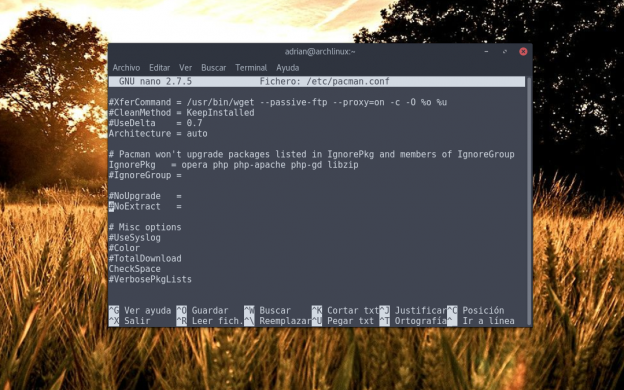This screenshot has width=624, height=390.
Task: Click the Fichero: /etc/pacman.conf title
Action: [x=324, y=81]
